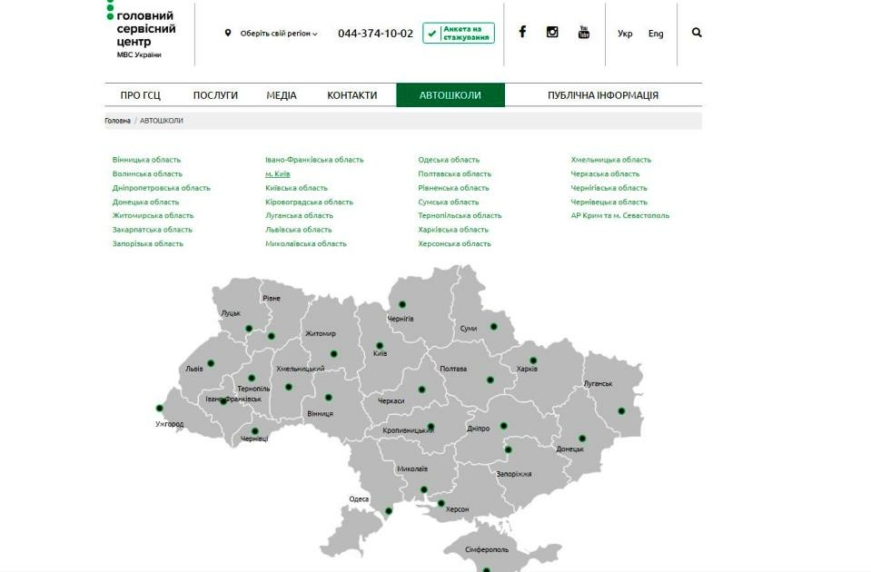
Task: Open the Facebook page icon
Action: [522, 32]
